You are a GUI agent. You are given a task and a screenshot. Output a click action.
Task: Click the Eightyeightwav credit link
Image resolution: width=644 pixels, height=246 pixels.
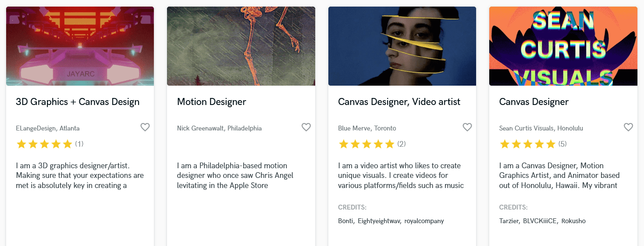pyautogui.click(x=379, y=221)
